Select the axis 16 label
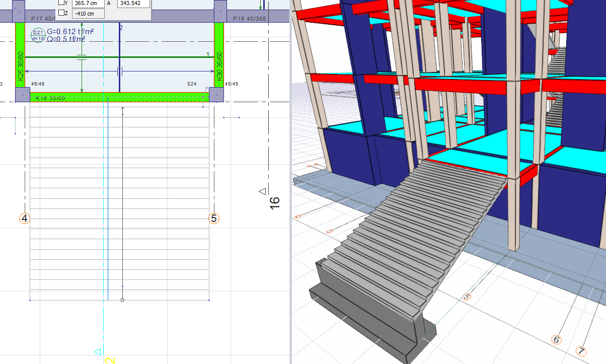 point(274,202)
